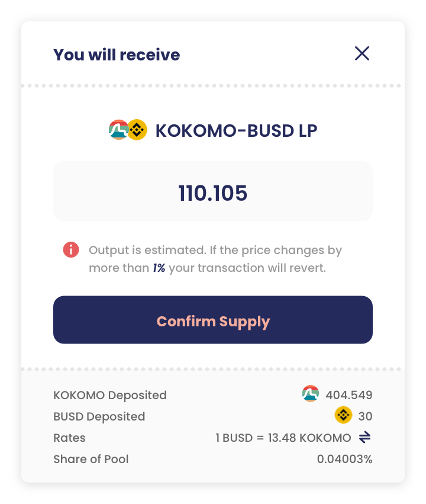Click the Confirm Supply button
426x504 pixels.
pyautogui.click(x=213, y=320)
